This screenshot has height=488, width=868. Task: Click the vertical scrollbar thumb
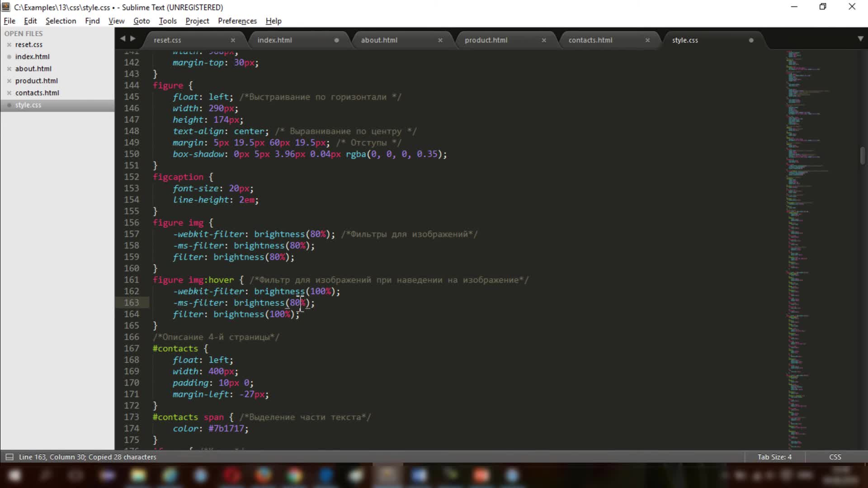[x=863, y=156]
